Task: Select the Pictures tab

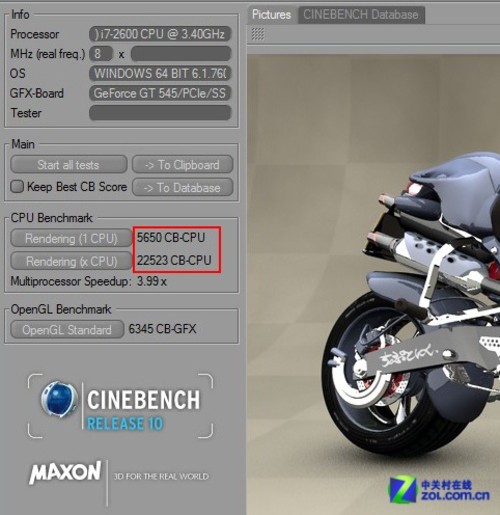Action: click(271, 15)
